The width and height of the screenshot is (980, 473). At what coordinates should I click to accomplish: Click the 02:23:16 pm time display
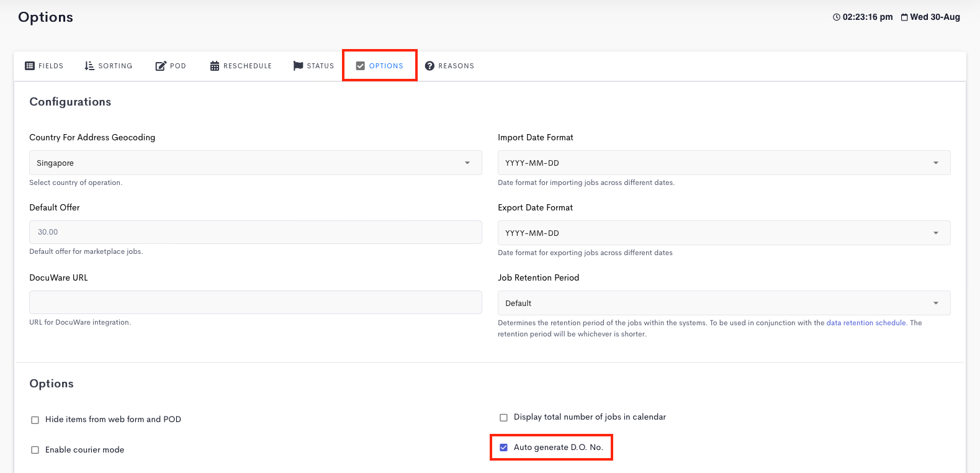click(868, 17)
